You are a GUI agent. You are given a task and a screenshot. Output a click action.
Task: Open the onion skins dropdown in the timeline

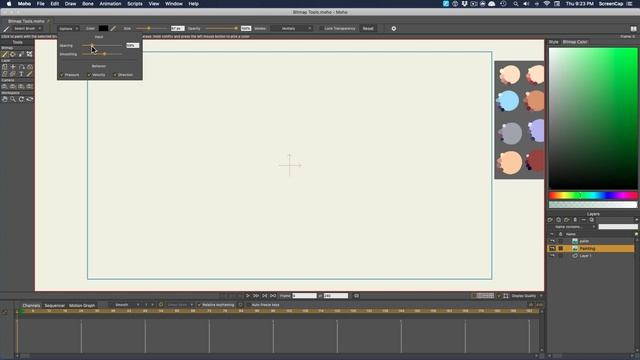pos(180,305)
